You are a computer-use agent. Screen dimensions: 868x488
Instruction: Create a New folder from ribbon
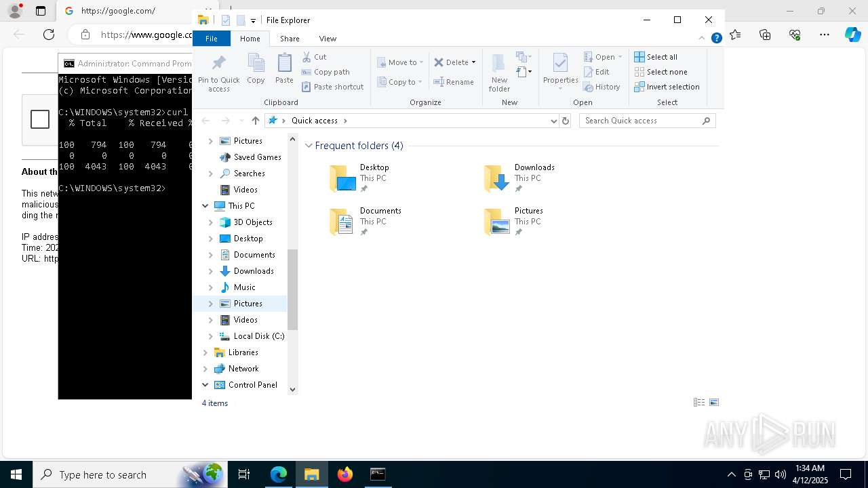[x=499, y=73]
